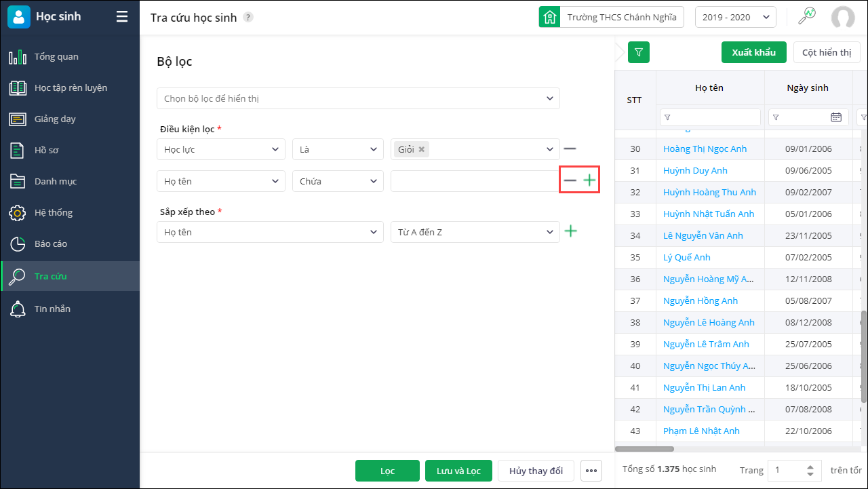868x489 pixels.
Task: Click the magnifier chart icon in the header
Action: [x=806, y=17]
